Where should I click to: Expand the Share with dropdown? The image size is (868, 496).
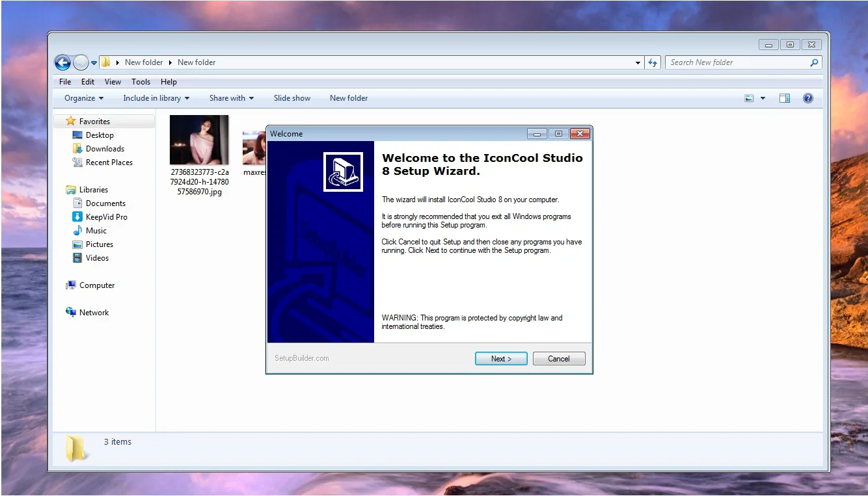point(232,98)
